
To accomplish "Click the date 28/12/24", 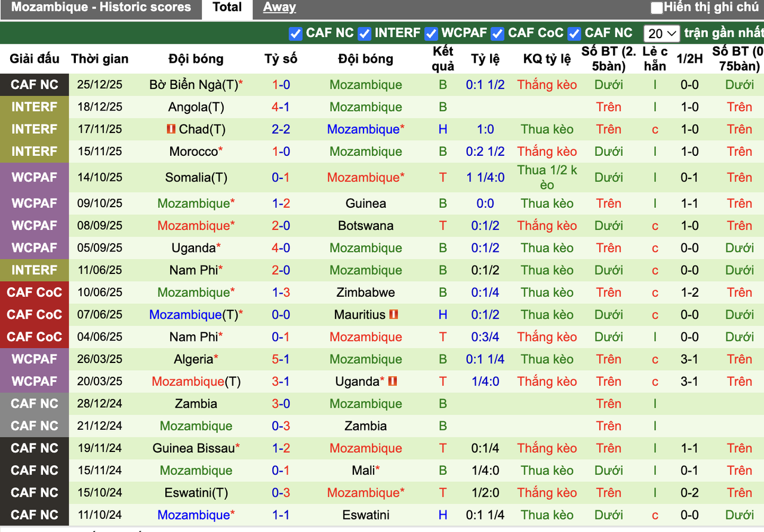I will [100, 404].
